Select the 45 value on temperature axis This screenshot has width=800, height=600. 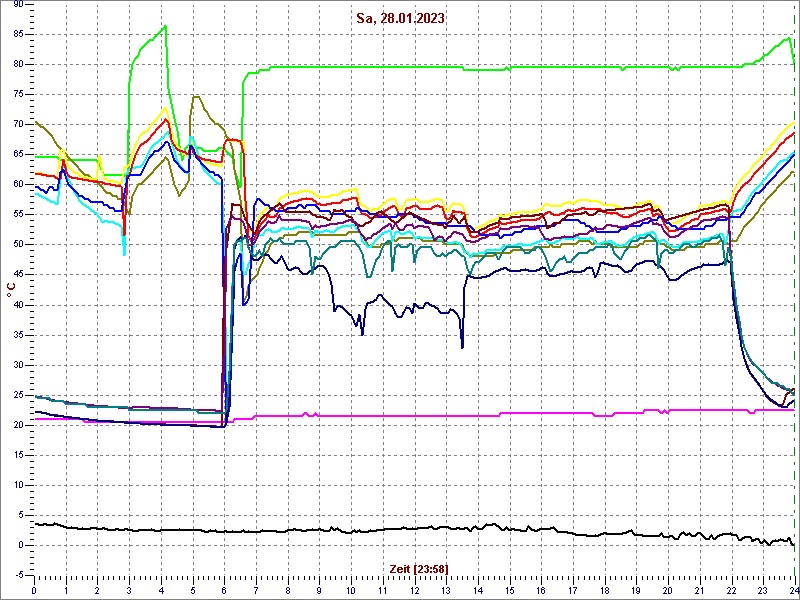(x=17, y=275)
